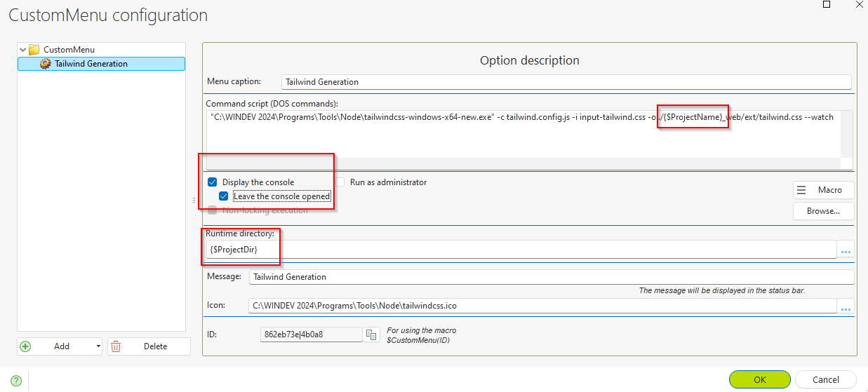Click into the Menu caption field
The width and height of the screenshot is (868, 392).
(x=566, y=82)
